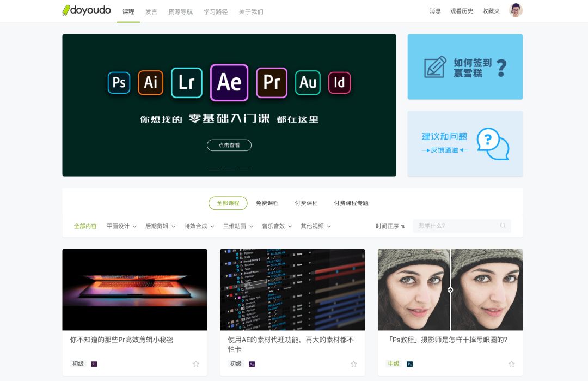Image resolution: width=588 pixels, height=381 pixels.
Task: Open the user avatar profile picture
Action: click(x=516, y=10)
